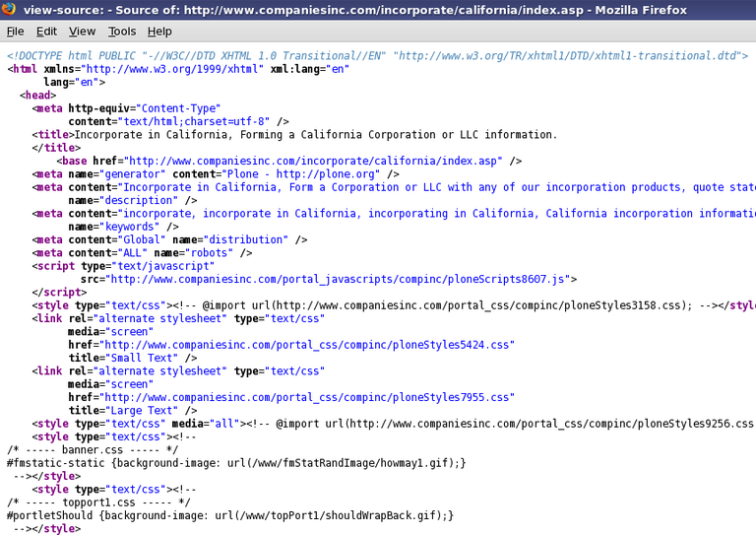Open the Help menu
Image resolution: width=756 pixels, height=535 pixels.
[159, 32]
